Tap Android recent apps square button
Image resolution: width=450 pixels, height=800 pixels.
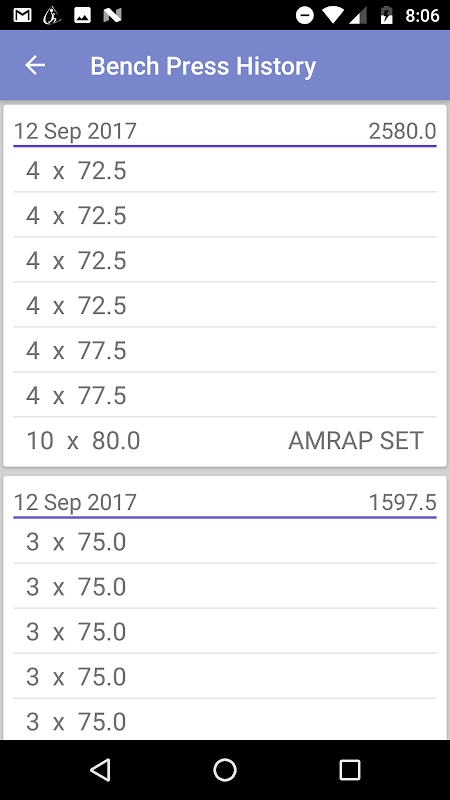[349, 769]
